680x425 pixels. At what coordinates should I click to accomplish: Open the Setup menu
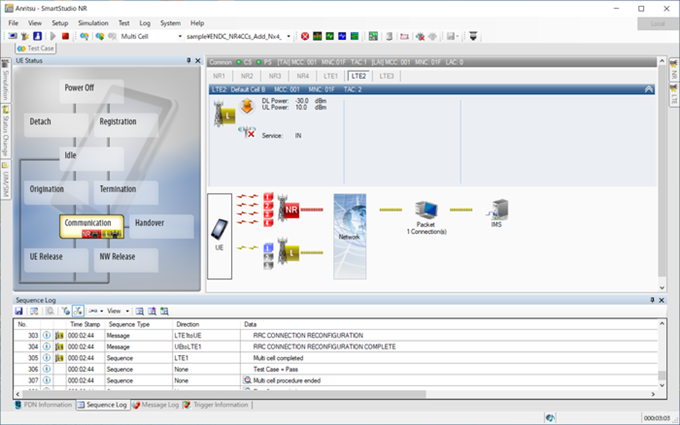[x=60, y=23]
